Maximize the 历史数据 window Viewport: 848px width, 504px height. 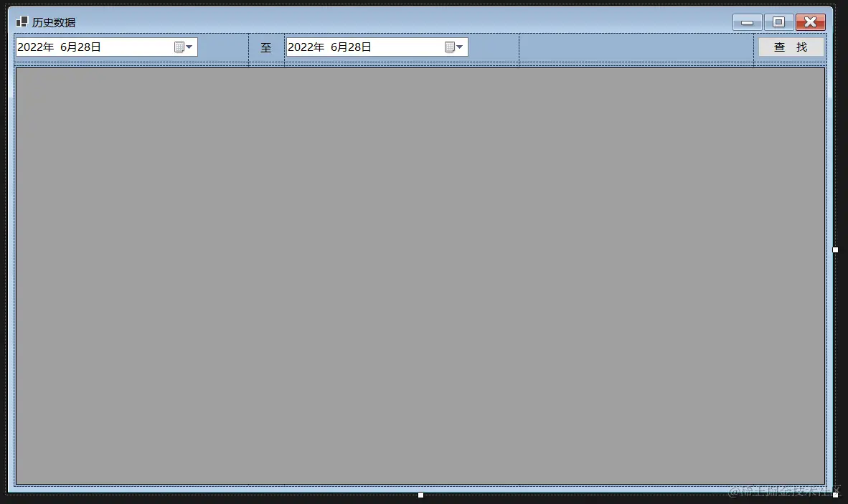click(779, 22)
